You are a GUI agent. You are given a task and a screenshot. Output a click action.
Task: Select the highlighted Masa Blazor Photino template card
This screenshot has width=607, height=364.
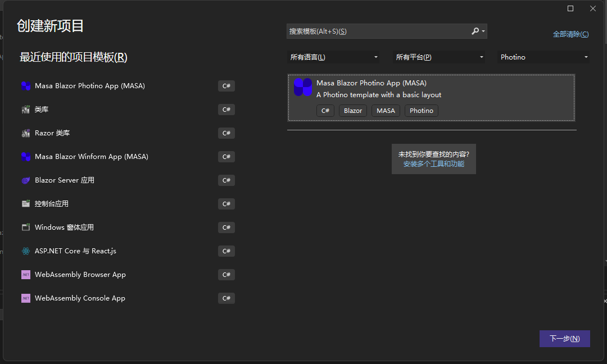coord(431,97)
